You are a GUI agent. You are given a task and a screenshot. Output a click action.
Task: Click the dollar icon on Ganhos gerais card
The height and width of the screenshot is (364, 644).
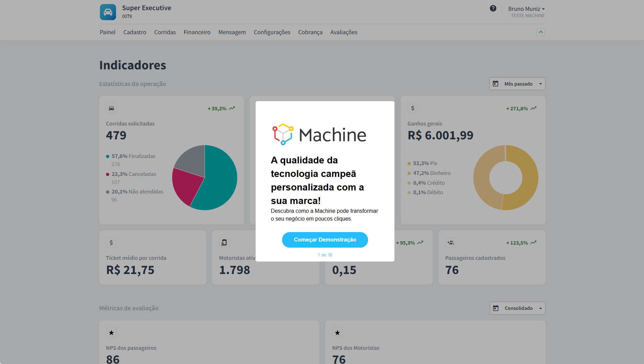pyautogui.click(x=413, y=108)
